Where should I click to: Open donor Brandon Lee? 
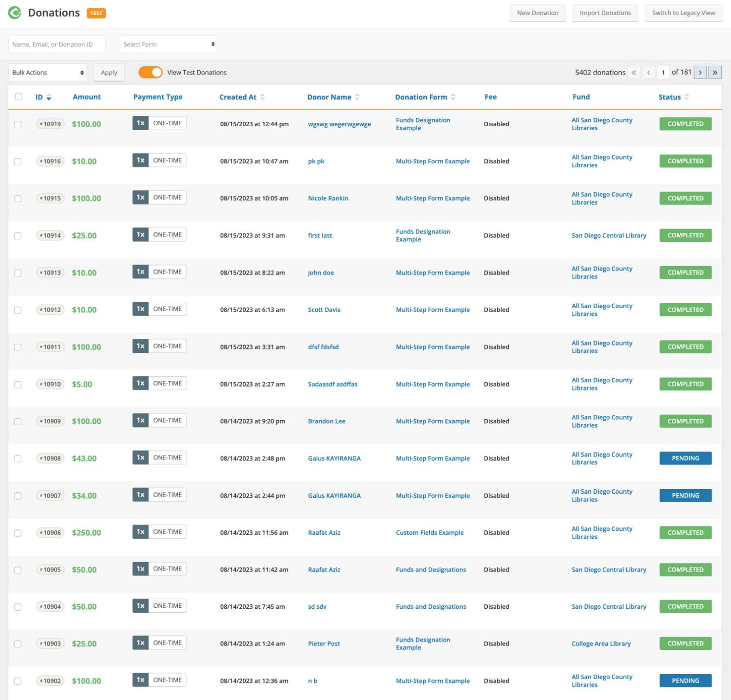tap(327, 421)
